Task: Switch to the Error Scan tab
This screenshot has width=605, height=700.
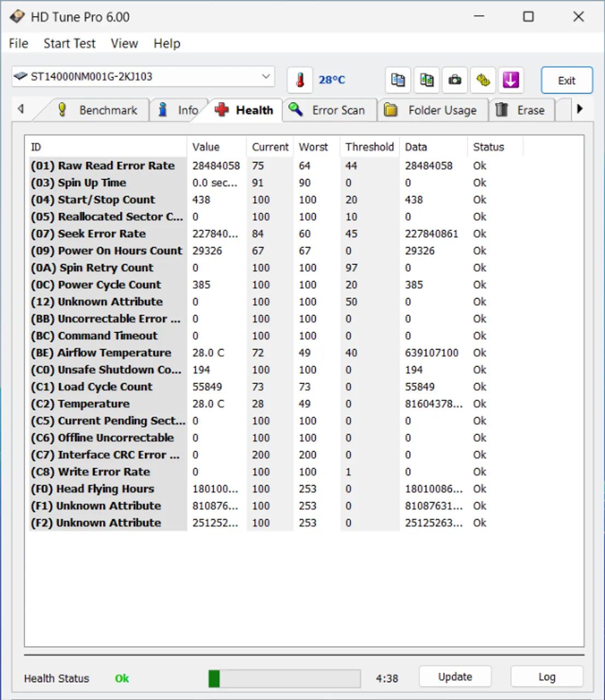Action: click(x=330, y=110)
